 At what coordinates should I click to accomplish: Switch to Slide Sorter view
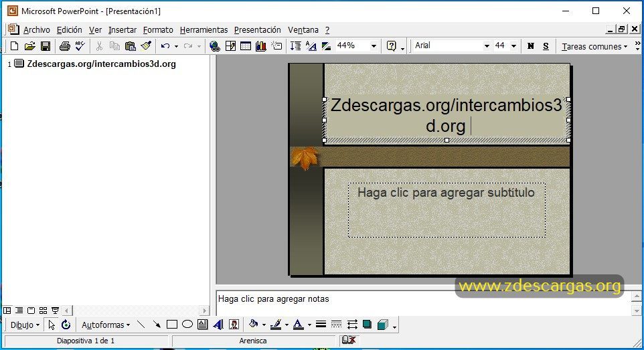pyautogui.click(x=43, y=311)
